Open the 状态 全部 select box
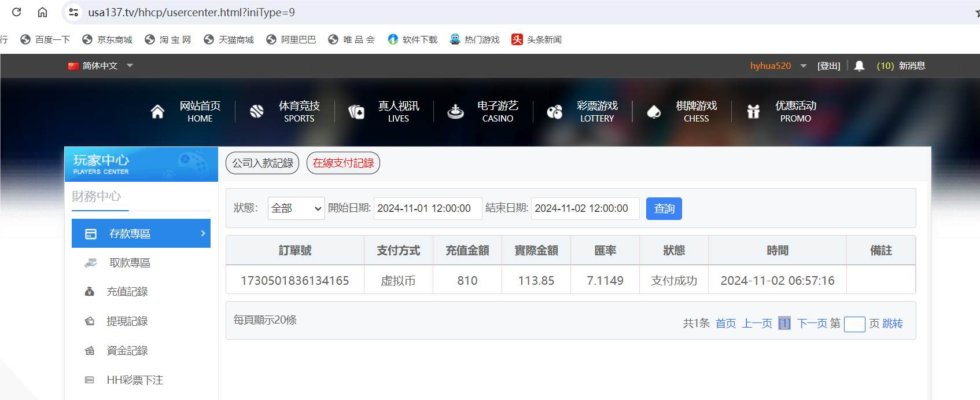The image size is (980, 400). [296, 208]
